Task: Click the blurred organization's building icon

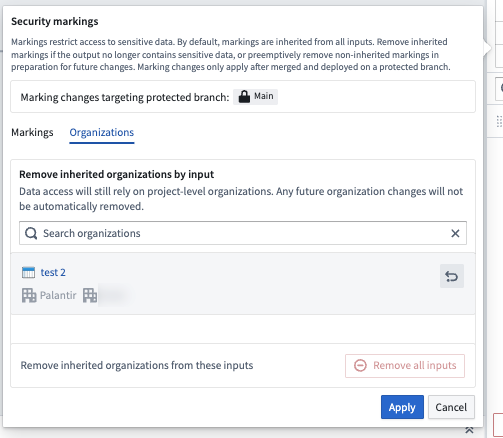Action: coord(90,295)
